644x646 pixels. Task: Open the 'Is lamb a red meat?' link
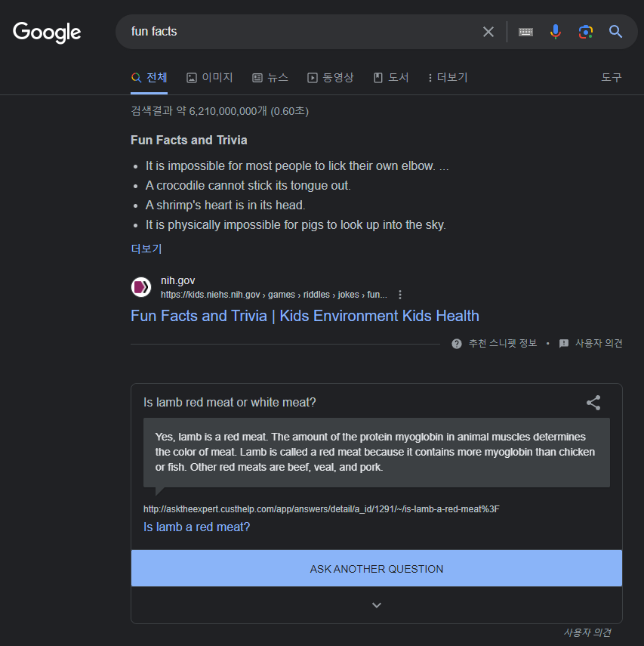196,527
